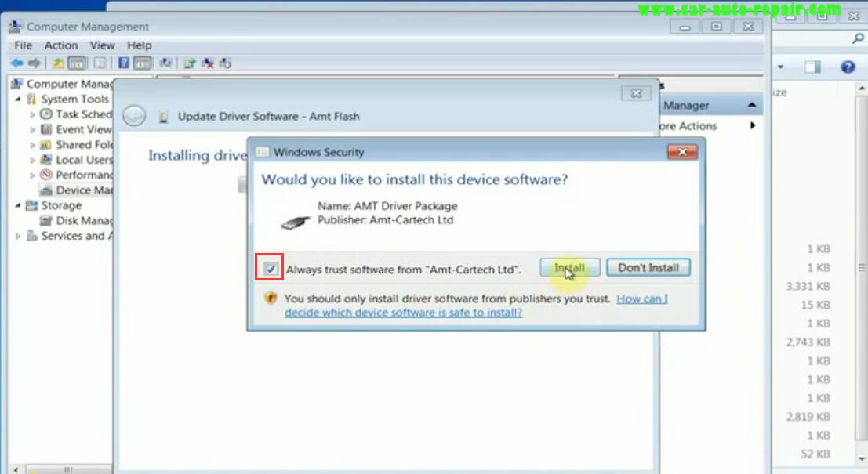Click the preview pane icon in Explorer window
This screenshot has height=474, width=868.
click(812, 67)
